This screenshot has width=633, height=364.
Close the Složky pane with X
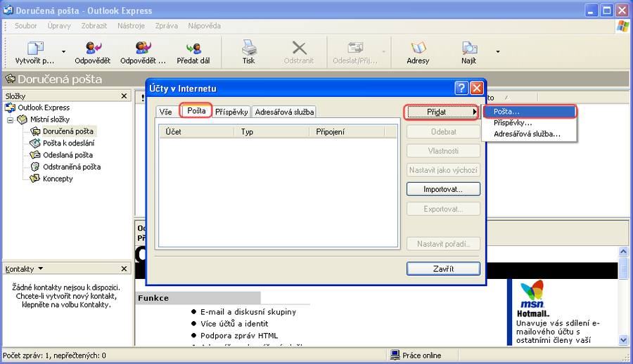[x=124, y=96]
